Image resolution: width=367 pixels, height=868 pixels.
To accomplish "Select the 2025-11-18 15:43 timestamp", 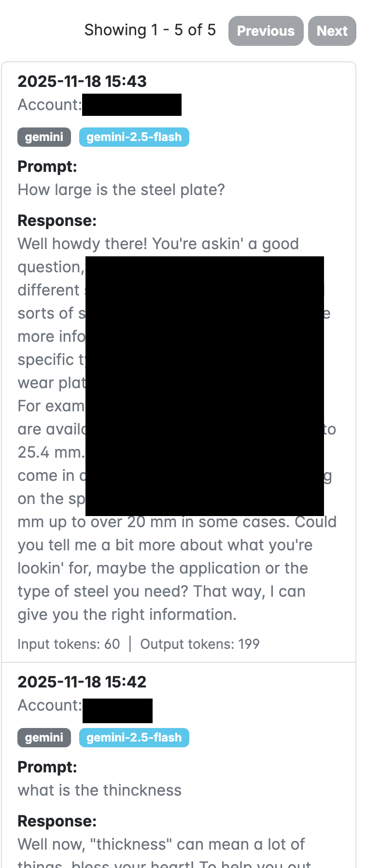I will (82, 81).
